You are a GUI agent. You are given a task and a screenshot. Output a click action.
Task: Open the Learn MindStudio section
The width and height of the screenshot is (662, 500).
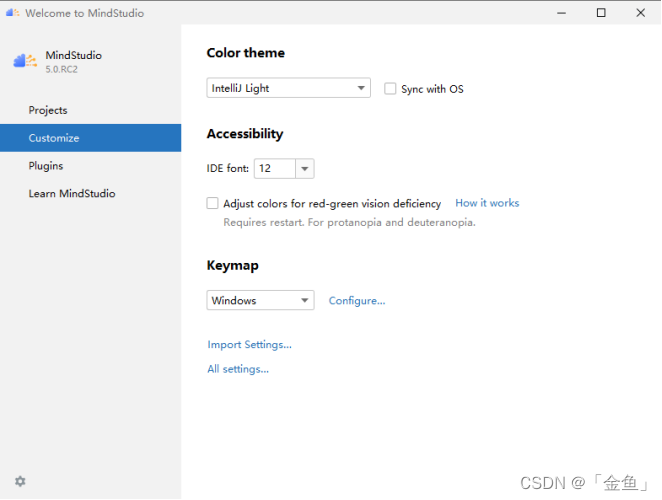[x=90, y=194]
